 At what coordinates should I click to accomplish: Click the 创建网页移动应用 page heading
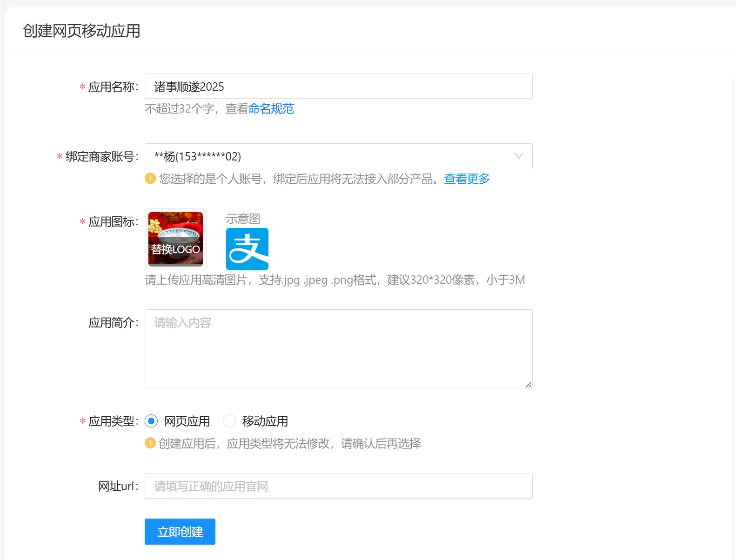tap(81, 31)
